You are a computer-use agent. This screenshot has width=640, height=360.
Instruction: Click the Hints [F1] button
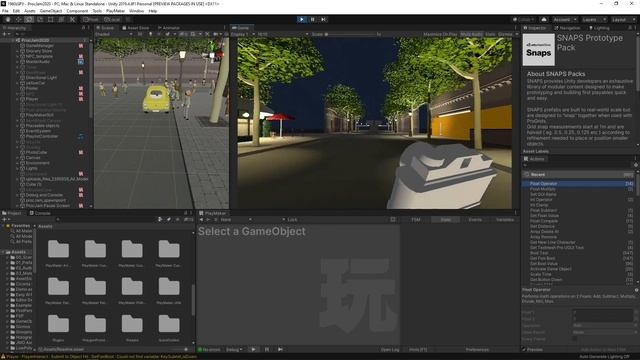coord(418,349)
